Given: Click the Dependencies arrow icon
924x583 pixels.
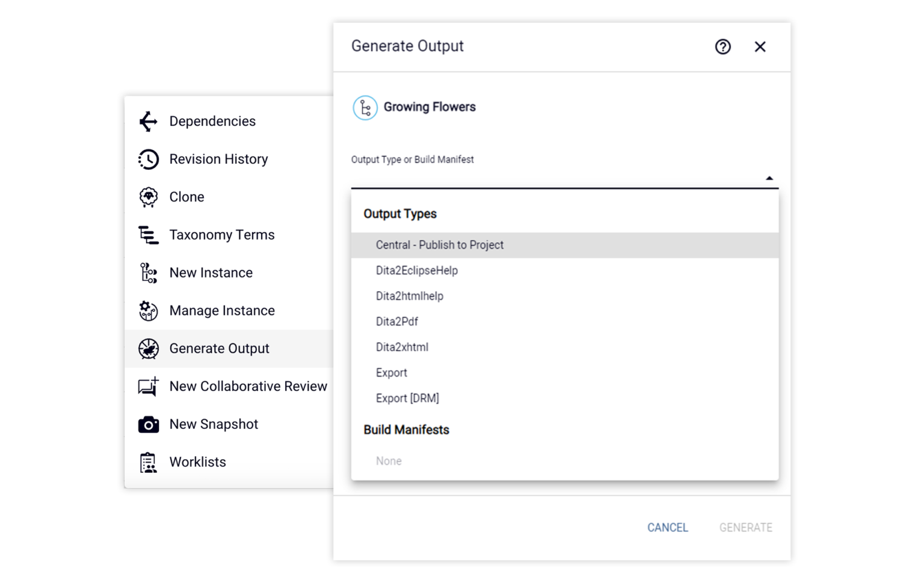Looking at the screenshot, I should point(148,122).
